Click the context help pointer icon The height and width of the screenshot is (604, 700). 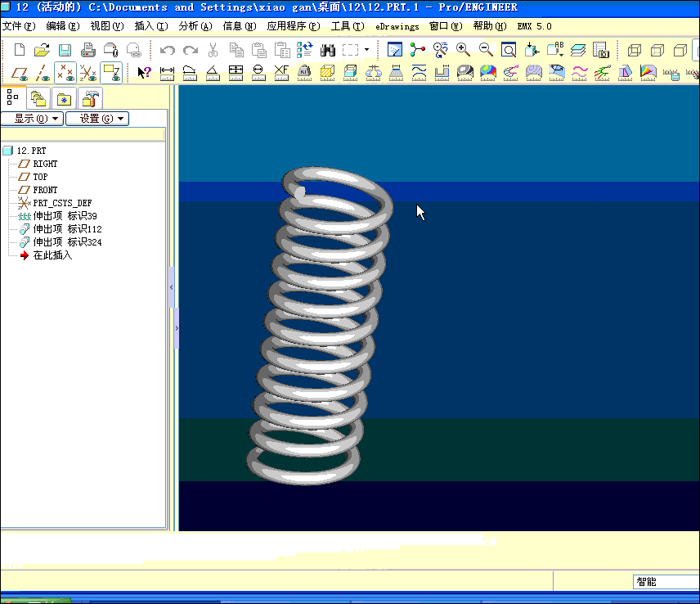click(x=144, y=72)
